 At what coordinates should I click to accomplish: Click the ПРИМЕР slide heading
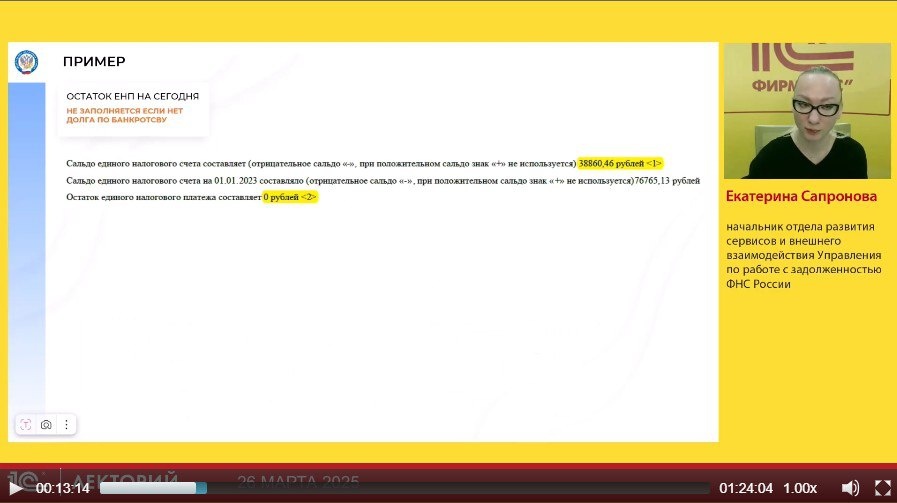click(x=94, y=61)
